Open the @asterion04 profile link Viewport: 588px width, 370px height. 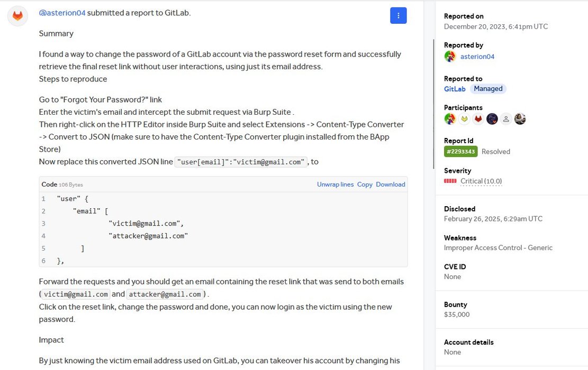click(62, 13)
